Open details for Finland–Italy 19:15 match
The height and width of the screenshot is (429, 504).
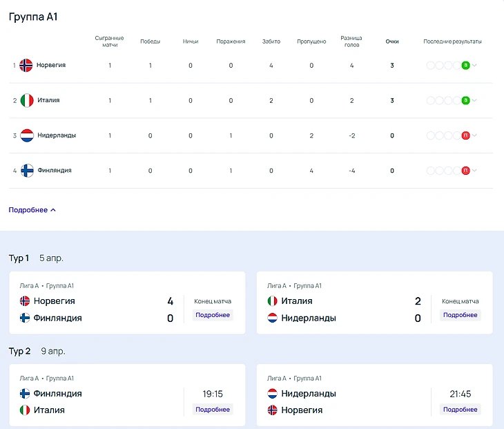(x=213, y=410)
